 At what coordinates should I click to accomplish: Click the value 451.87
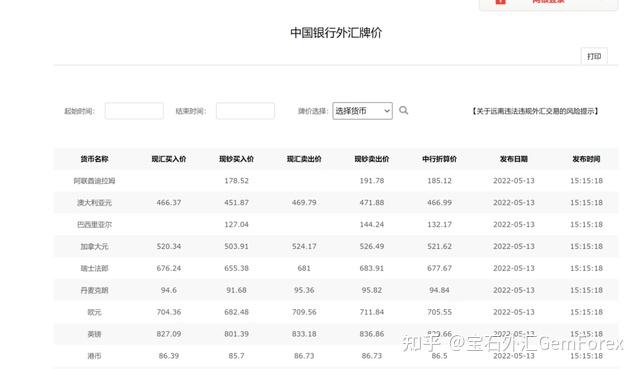(x=236, y=202)
